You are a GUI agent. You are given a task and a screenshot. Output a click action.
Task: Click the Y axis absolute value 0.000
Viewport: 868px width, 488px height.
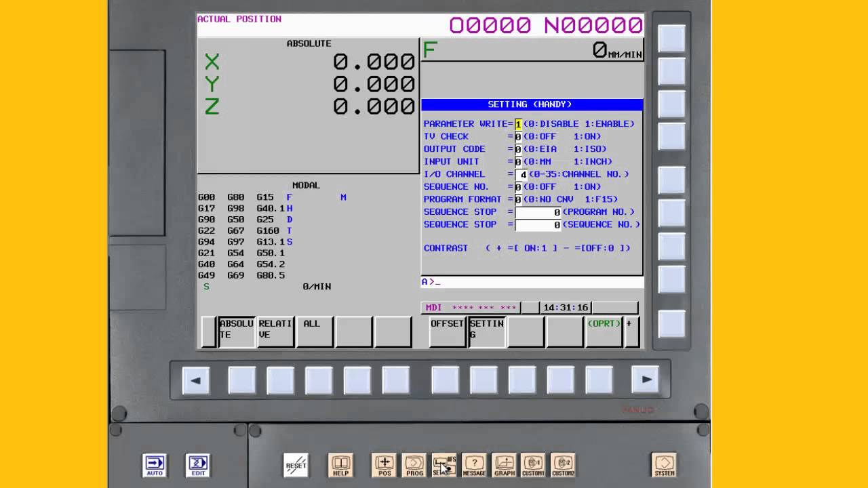374,84
